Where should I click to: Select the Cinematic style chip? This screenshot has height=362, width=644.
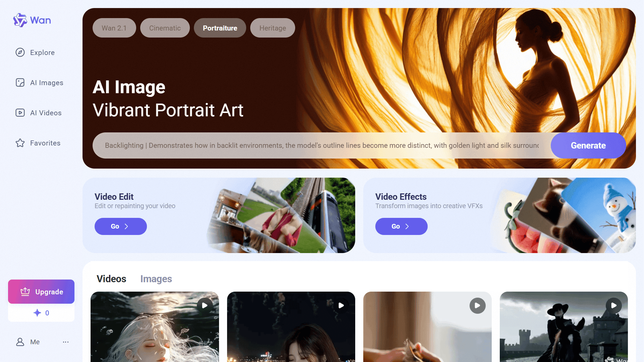click(x=165, y=28)
